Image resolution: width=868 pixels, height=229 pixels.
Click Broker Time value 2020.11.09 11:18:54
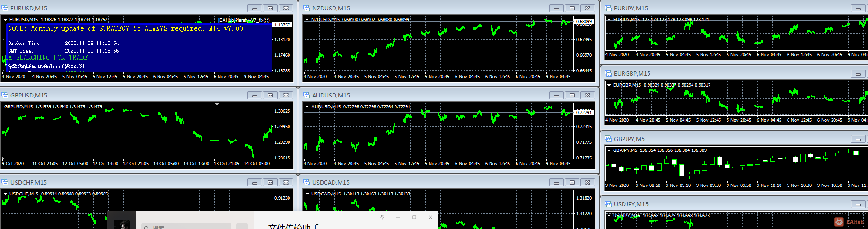tap(92, 43)
